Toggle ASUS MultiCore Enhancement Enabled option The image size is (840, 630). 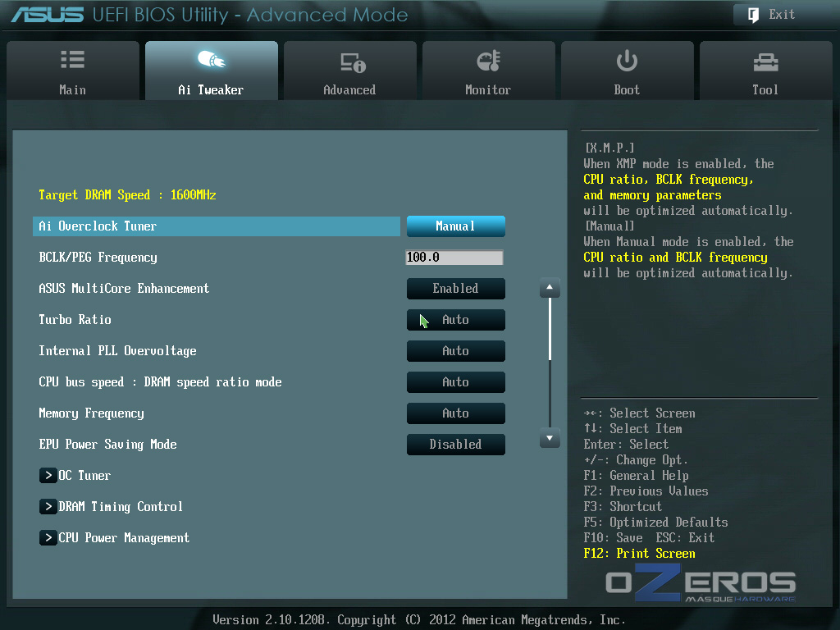(x=455, y=288)
